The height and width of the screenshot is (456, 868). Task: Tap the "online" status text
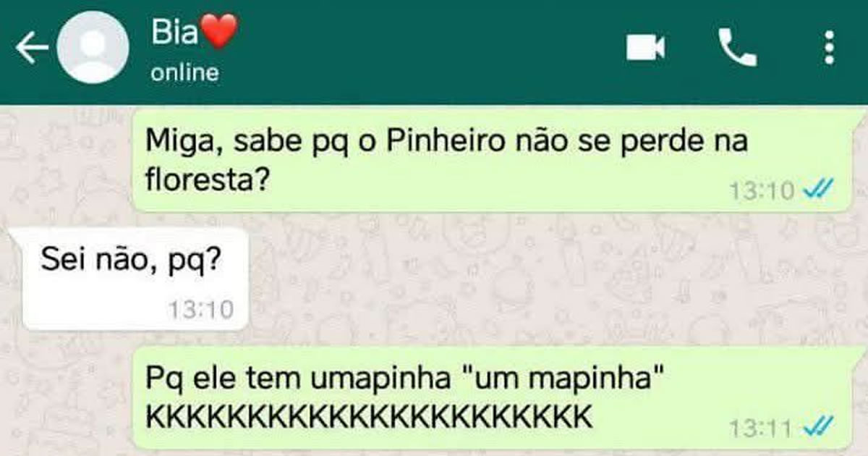pyautogui.click(x=184, y=72)
